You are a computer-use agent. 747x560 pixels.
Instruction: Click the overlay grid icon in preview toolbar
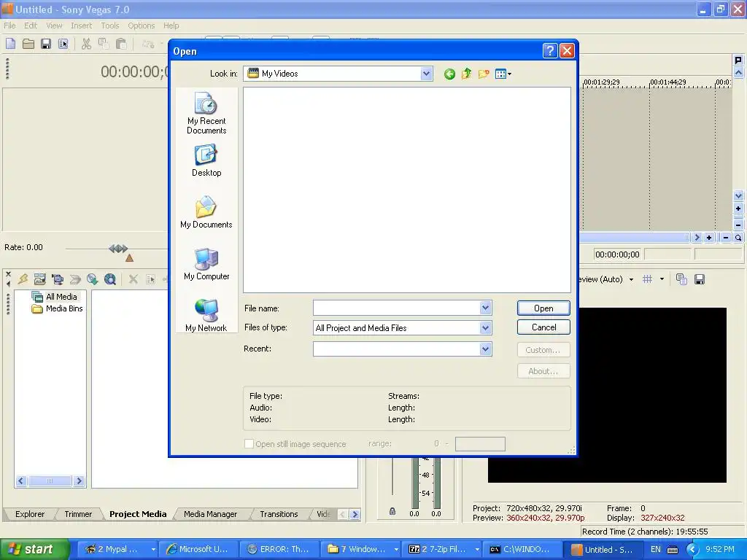point(648,279)
